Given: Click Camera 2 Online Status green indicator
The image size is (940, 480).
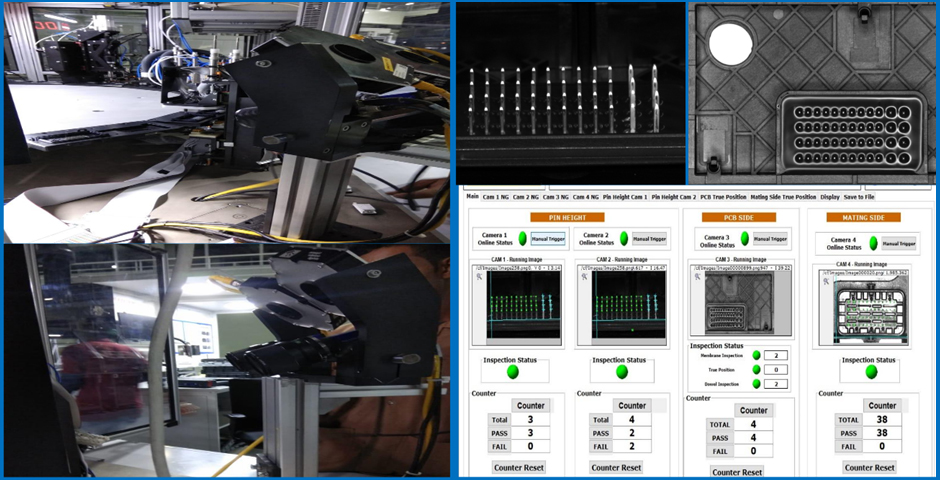Looking at the screenshot, I should (x=624, y=239).
